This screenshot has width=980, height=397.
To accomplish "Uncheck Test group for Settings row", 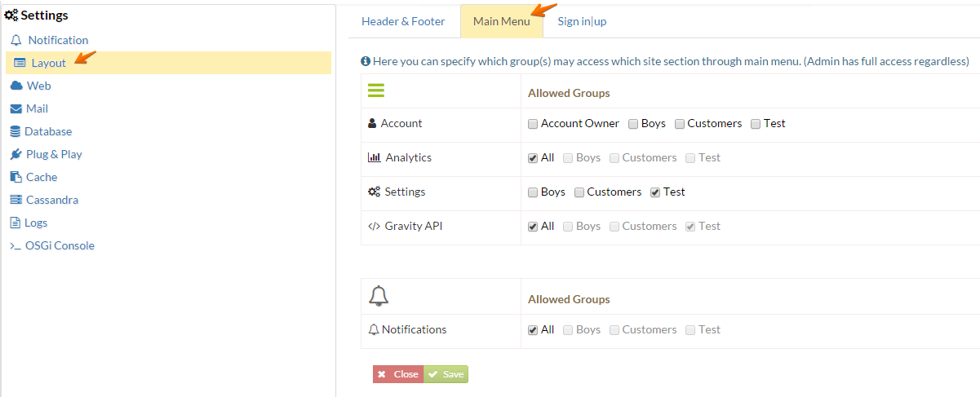I will pos(655,192).
